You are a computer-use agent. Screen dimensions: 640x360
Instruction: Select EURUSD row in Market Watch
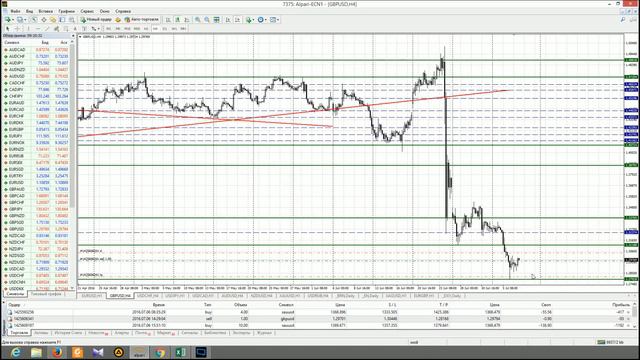point(37,182)
